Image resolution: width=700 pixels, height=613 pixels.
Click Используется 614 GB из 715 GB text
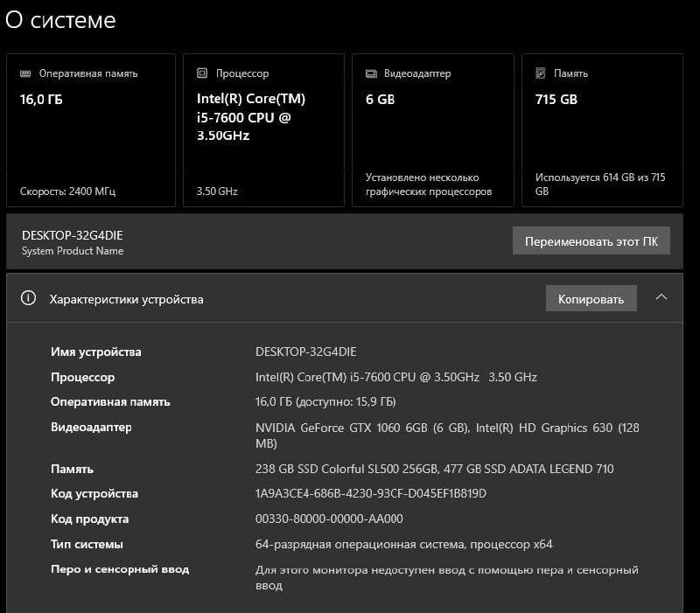[600, 185]
